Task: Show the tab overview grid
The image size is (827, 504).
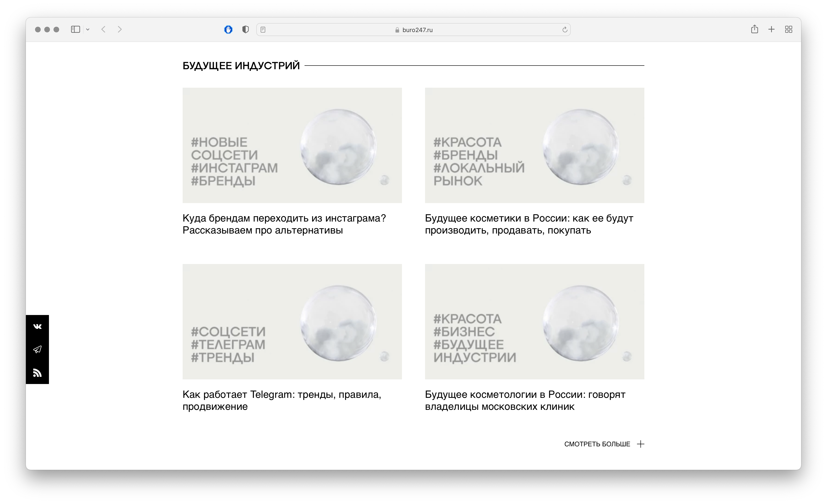Action: [789, 30]
